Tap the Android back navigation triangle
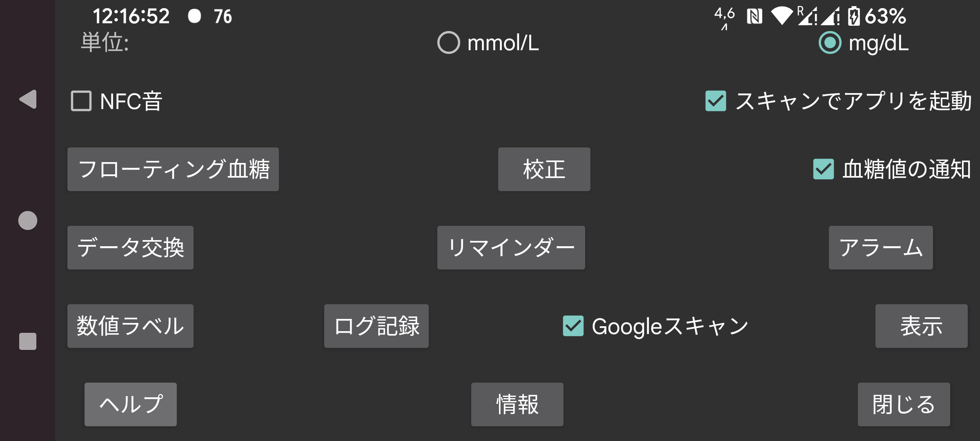The height and width of the screenshot is (441, 980). click(28, 99)
